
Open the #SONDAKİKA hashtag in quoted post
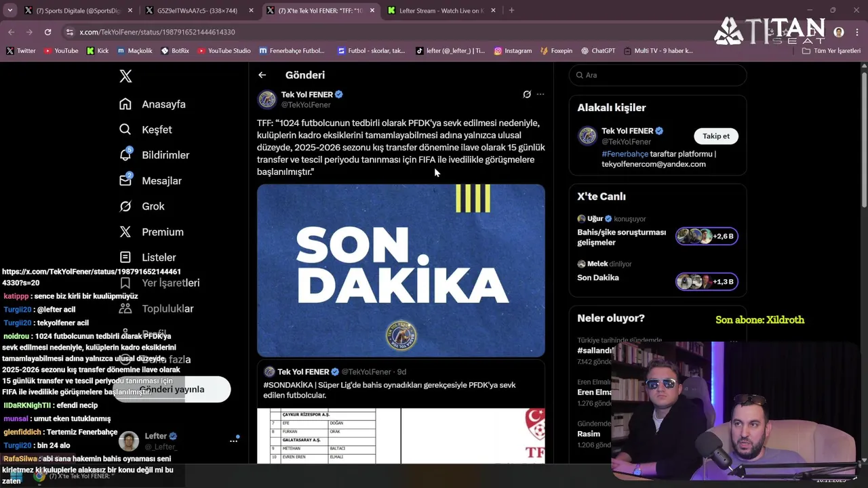(x=288, y=385)
